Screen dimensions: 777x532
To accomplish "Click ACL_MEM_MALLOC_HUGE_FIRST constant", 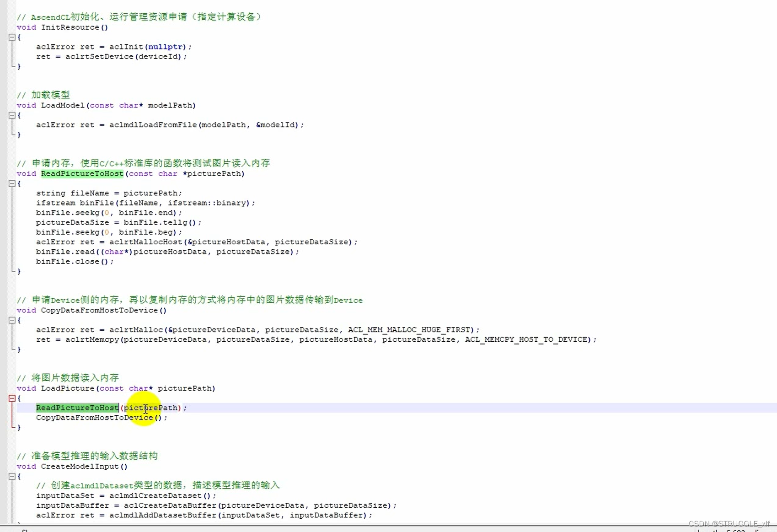I will (x=409, y=330).
